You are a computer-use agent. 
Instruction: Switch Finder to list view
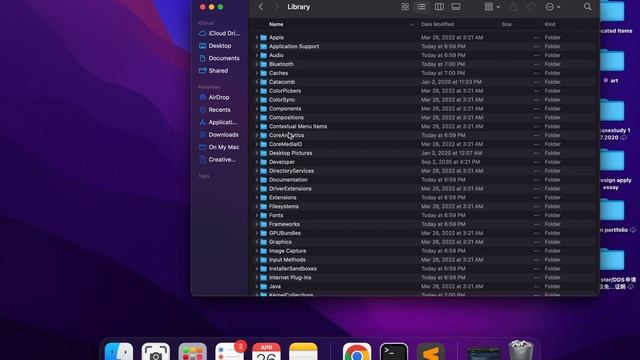pyautogui.click(x=421, y=7)
